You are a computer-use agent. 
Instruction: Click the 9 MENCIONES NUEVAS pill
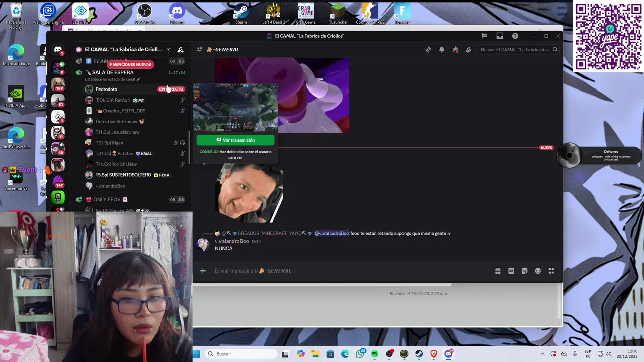pos(130,64)
